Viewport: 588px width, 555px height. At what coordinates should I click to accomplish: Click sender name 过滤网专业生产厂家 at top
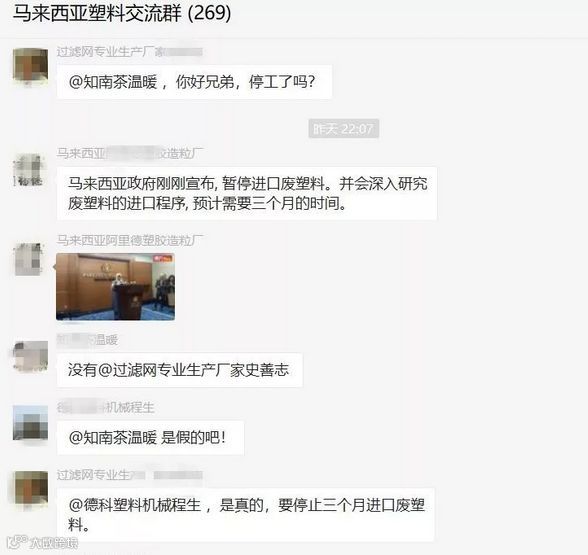pyautogui.click(x=130, y=52)
